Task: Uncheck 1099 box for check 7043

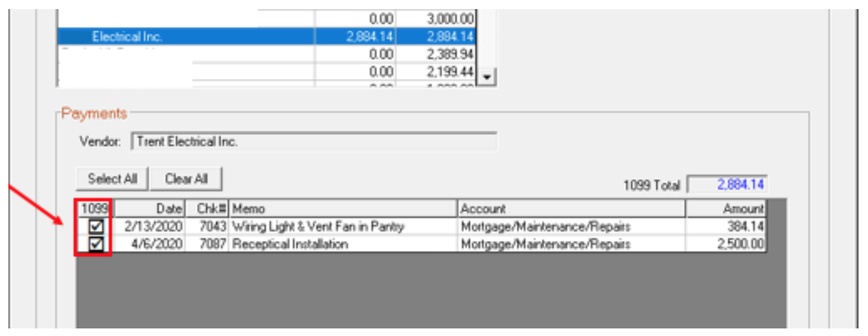Action: pyautogui.click(x=95, y=226)
